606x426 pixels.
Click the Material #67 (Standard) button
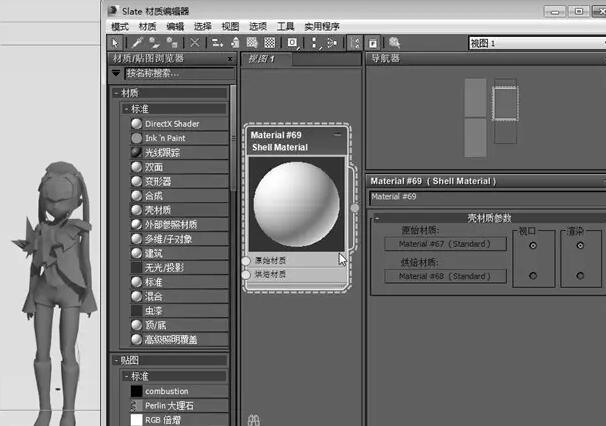445,244
